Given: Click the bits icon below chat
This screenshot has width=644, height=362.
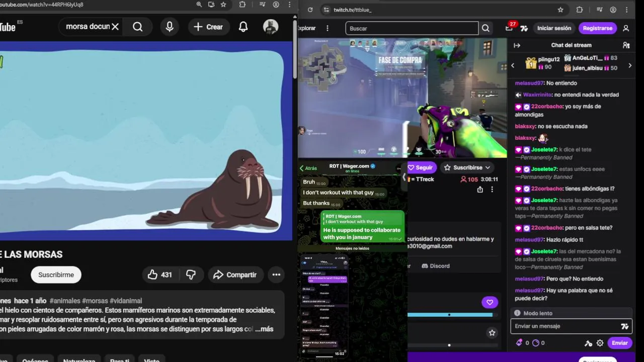Looking at the screenshot, I should tap(519, 343).
